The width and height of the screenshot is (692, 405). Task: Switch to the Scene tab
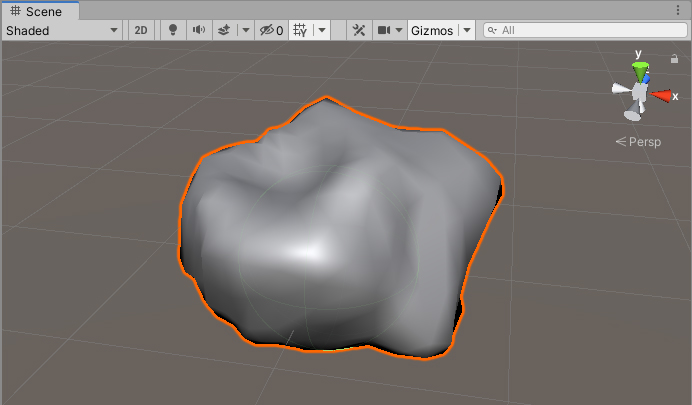click(36, 11)
